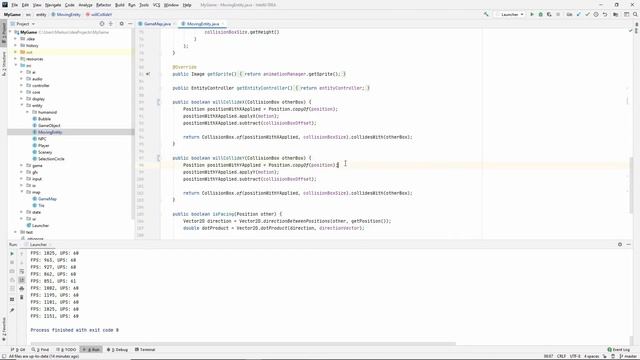Select Player class in project tree
Screen dimensions: 640x360
tap(44, 145)
